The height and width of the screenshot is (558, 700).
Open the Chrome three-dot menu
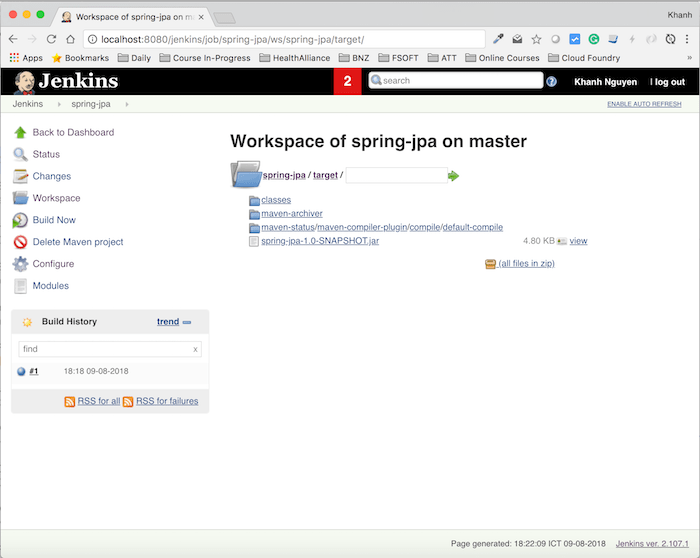[x=687, y=39]
